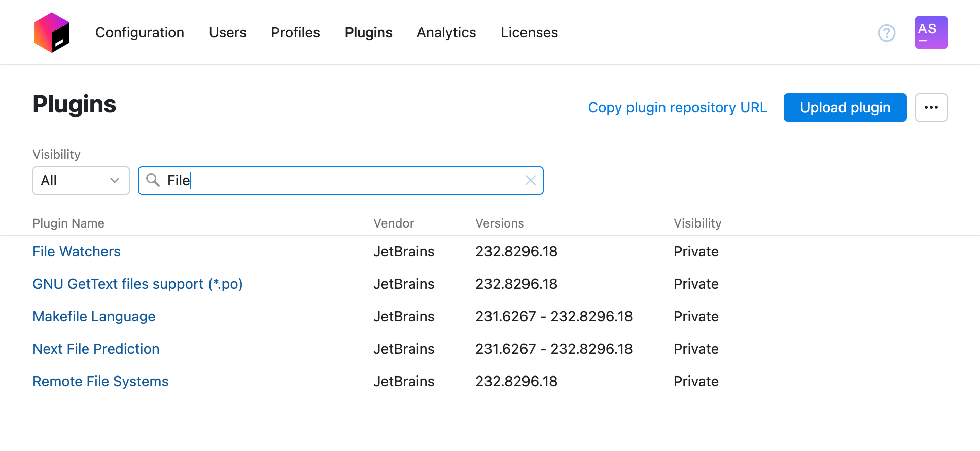The image size is (980, 451).
Task: Go to the Licenses tab
Action: click(529, 33)
